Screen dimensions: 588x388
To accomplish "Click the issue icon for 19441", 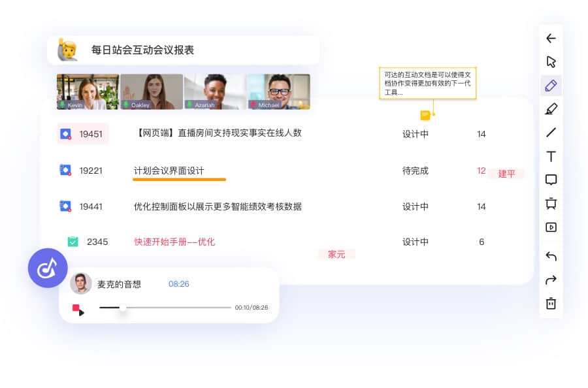I will coord(65,206).
